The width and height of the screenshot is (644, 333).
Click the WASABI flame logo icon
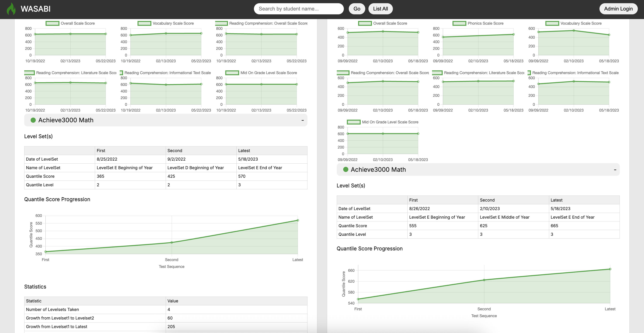11,9
